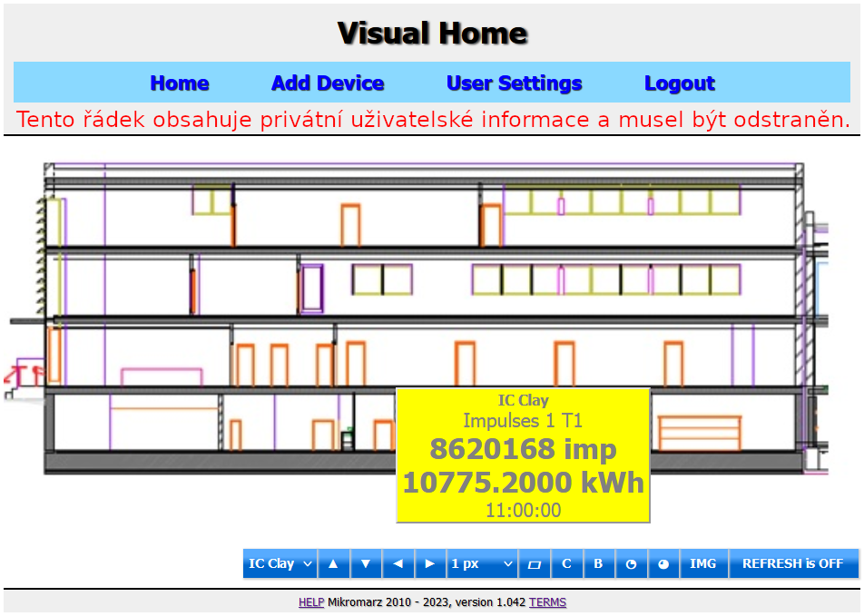The width and height of the screenshot is (864, 616).
Task: Select the yellow IC Clay impulses widget
Action: (523, 455)
